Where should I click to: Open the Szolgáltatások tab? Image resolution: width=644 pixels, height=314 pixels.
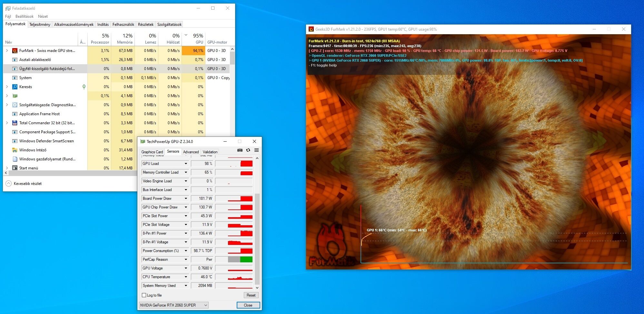coord(169,25)
